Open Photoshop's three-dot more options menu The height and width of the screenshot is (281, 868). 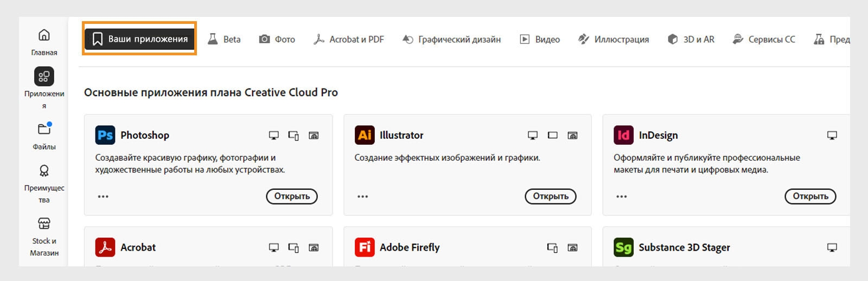[103, 196]
